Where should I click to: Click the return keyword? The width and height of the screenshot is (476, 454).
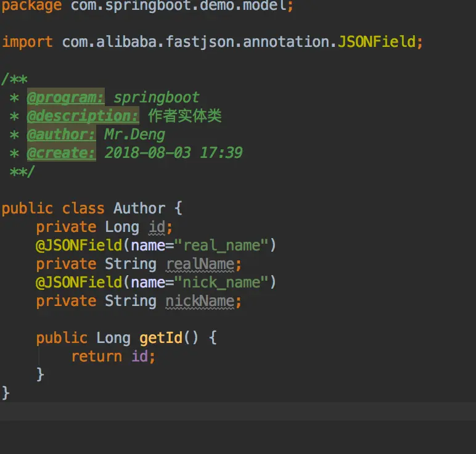click(x=97, y=357)
